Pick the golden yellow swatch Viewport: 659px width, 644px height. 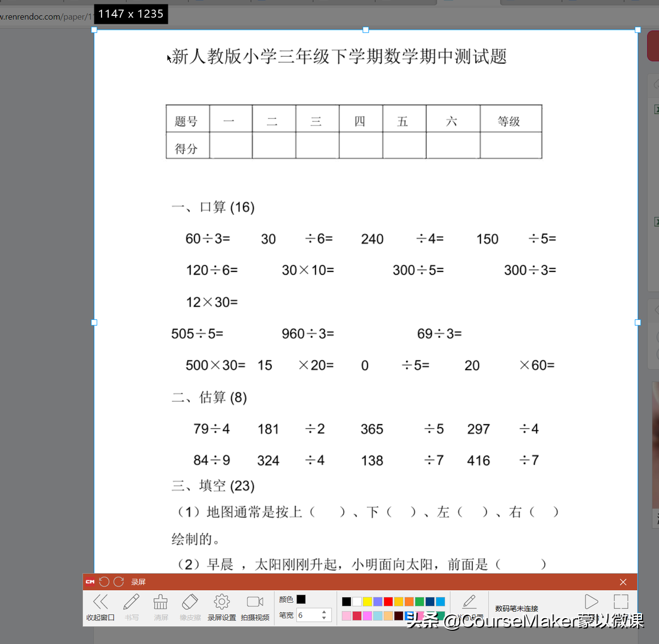(399, 602)
